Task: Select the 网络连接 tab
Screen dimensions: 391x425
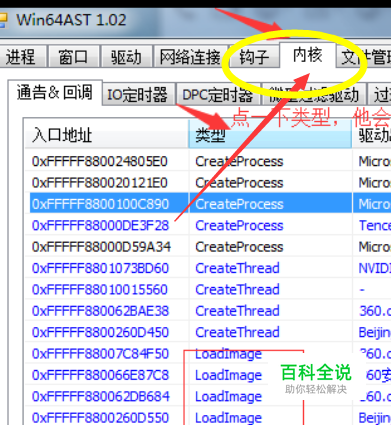Action: [x=190, y=56]
